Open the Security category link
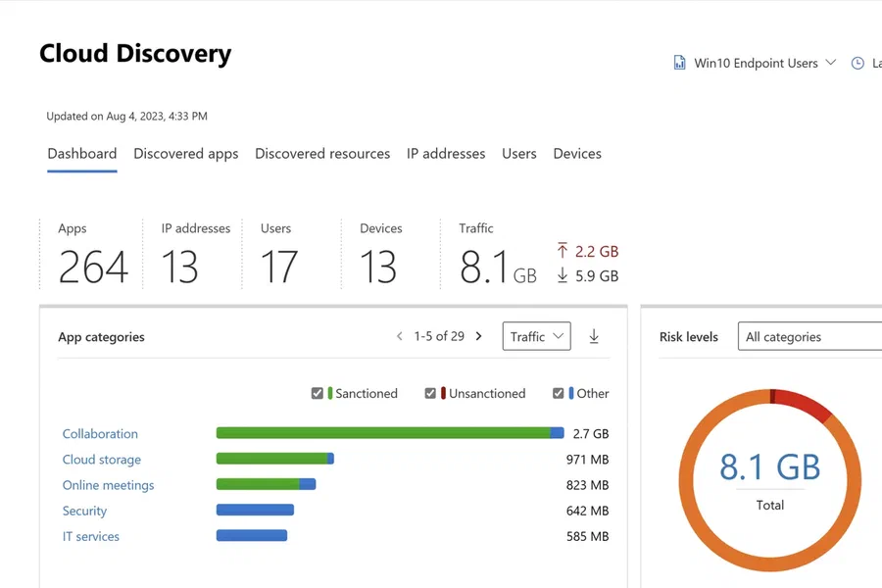This screenshot has width=882, height=588. click(x=84, y=511)
